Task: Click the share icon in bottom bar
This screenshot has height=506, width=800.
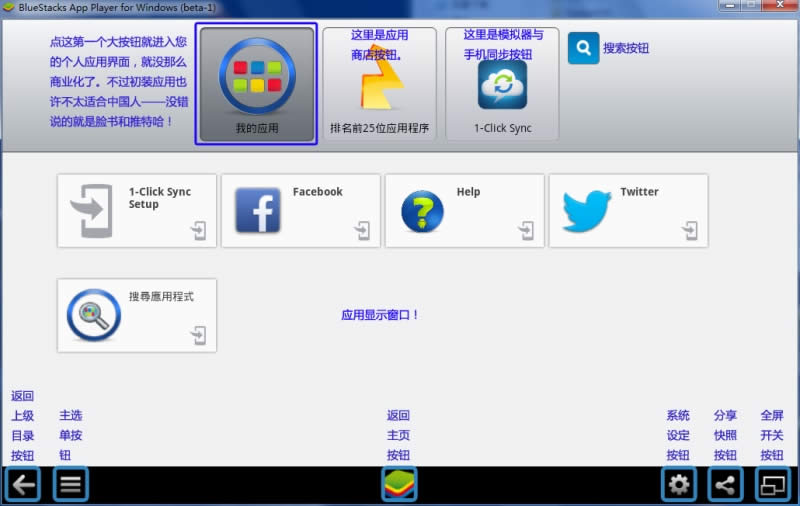Action: pos(726,484)
